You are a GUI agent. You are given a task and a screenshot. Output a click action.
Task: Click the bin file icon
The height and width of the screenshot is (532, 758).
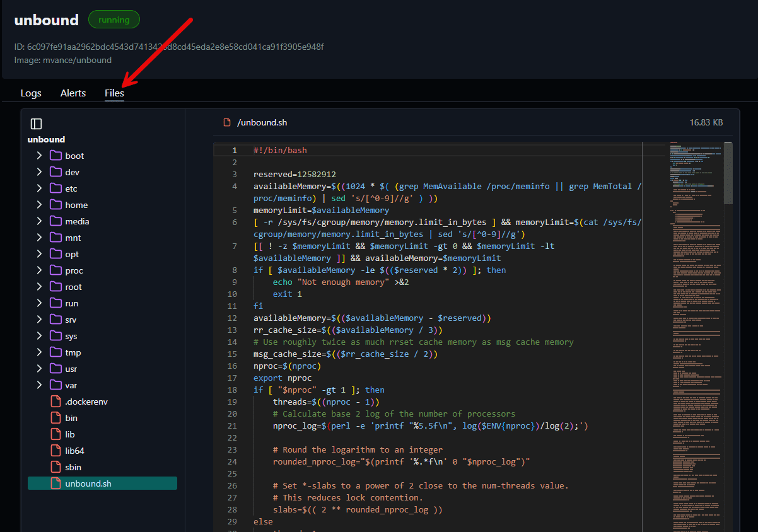pos(55,417)
